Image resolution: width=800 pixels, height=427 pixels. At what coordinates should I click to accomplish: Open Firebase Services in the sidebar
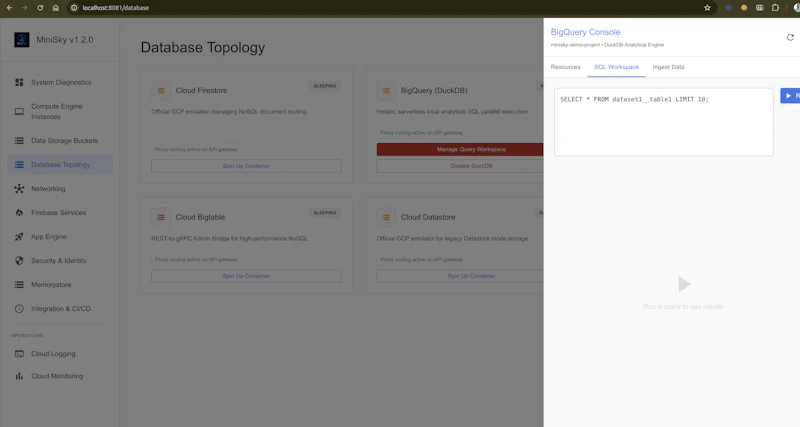(x=60, y=213)
